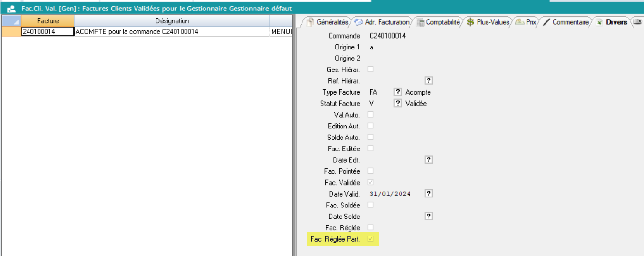The image size is (644, 256).
Task: Click the Désignation column header
Action: [172, 21]
